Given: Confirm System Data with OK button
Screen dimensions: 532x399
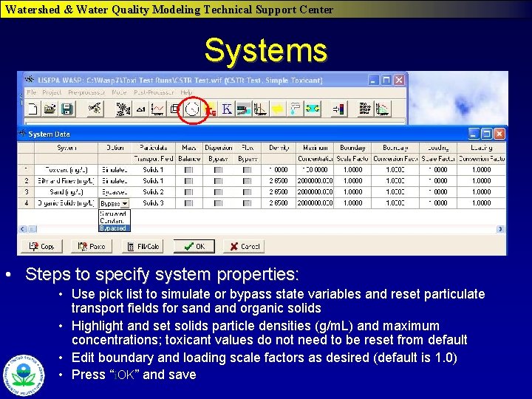Looking at the screenshot, I should [x=194, y=246].
